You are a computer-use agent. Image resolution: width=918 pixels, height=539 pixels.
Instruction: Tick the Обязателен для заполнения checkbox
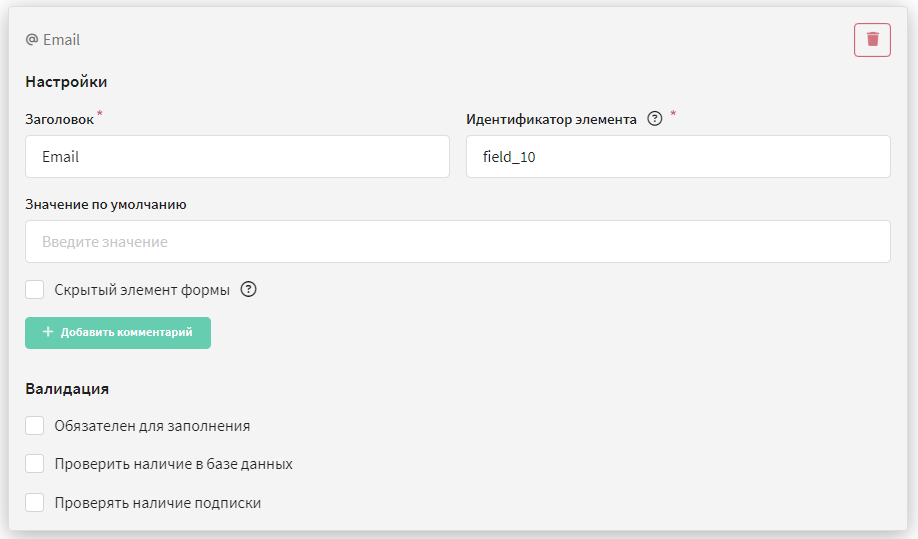click(35, 425)
